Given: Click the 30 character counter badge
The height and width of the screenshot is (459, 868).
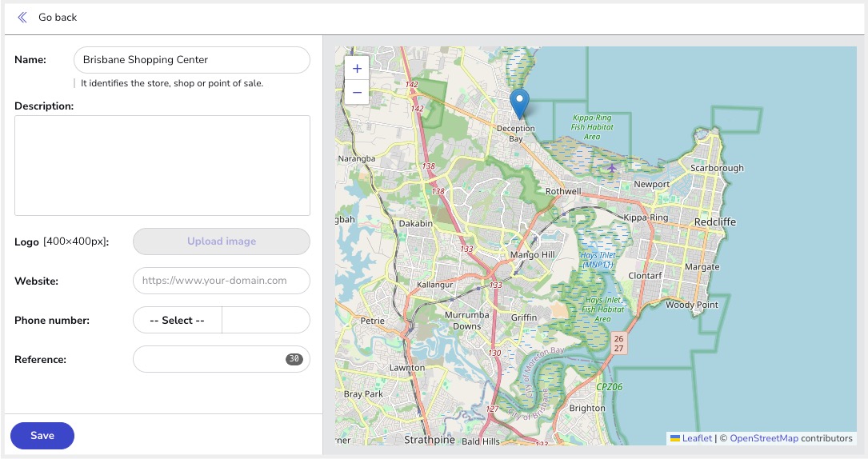Looking at the screenshot, I should (x=294, y=359).
